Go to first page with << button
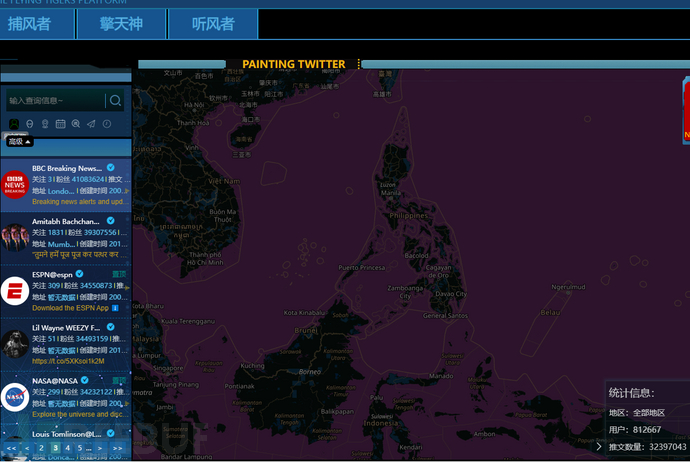Image resolution: width=690 pixels, height=463 pixels. (11, 449)
